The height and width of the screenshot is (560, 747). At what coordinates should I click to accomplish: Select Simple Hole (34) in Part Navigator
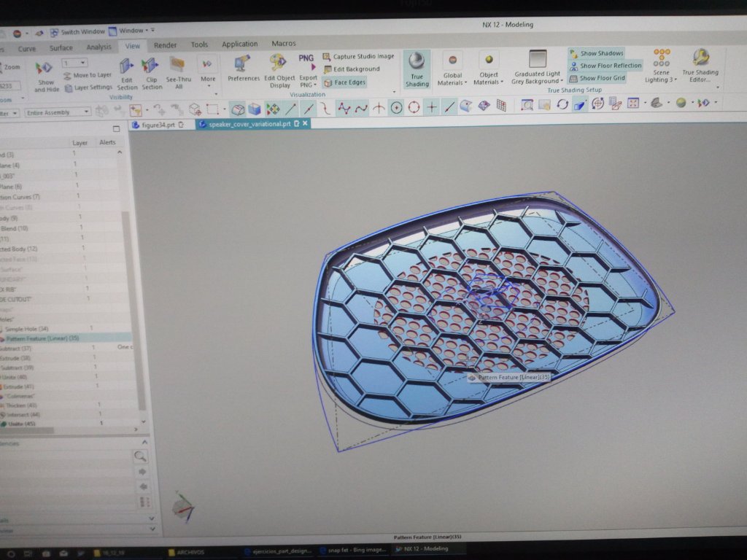tap(27, 329)
